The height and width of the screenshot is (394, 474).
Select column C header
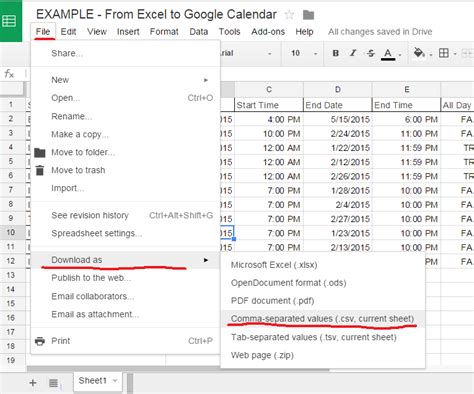coord(269,90)
